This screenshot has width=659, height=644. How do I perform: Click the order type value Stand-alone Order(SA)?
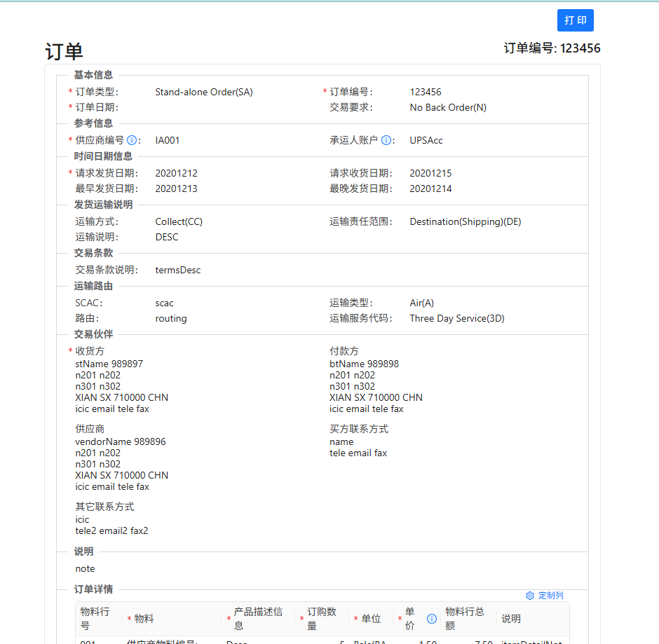204,92
